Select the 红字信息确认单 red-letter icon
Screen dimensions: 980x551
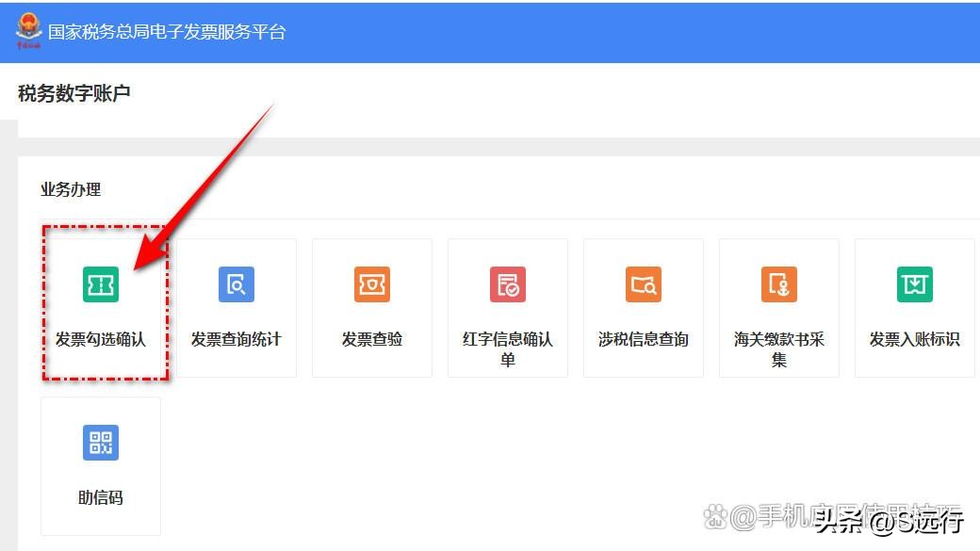pos(507,284)
